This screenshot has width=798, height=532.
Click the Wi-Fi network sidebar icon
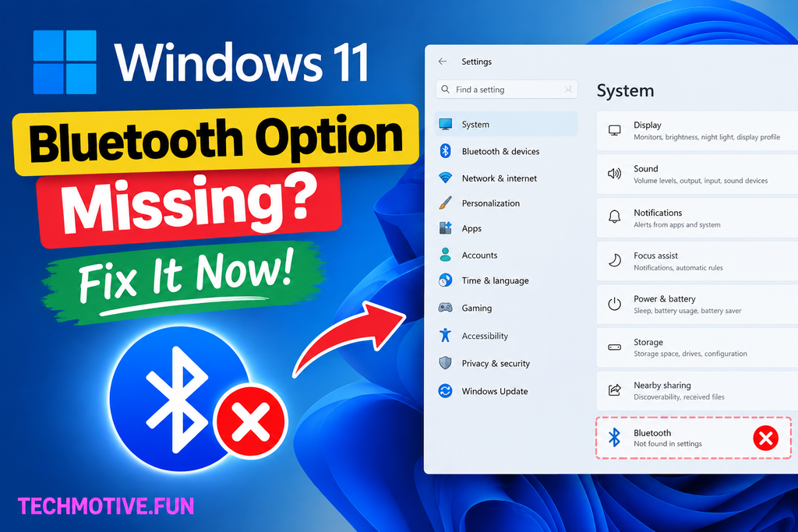pos(445,178)
